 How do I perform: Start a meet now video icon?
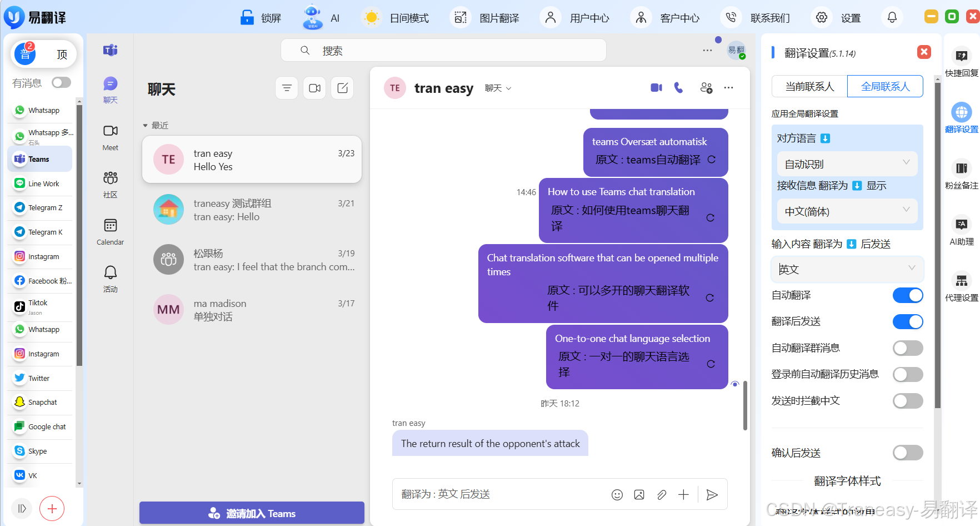[x=314, y=88]
